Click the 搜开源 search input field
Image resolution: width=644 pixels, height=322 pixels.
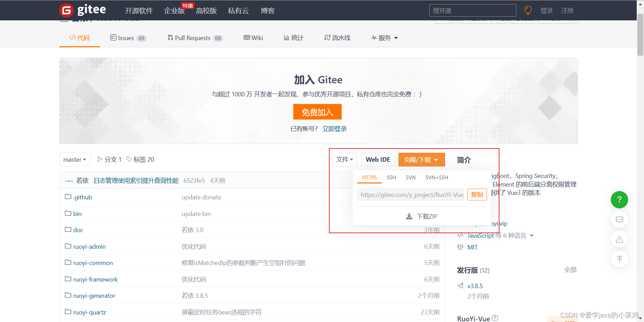(x=472, y=10)
